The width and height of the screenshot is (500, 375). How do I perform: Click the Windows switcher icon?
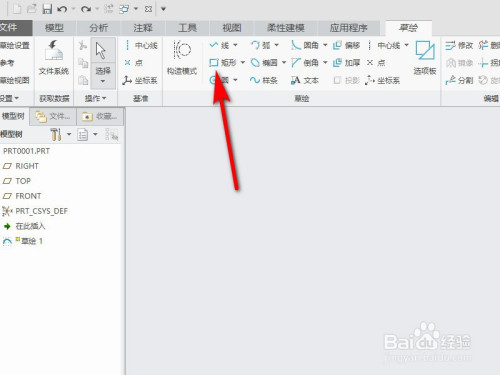[x=124, y=9]
